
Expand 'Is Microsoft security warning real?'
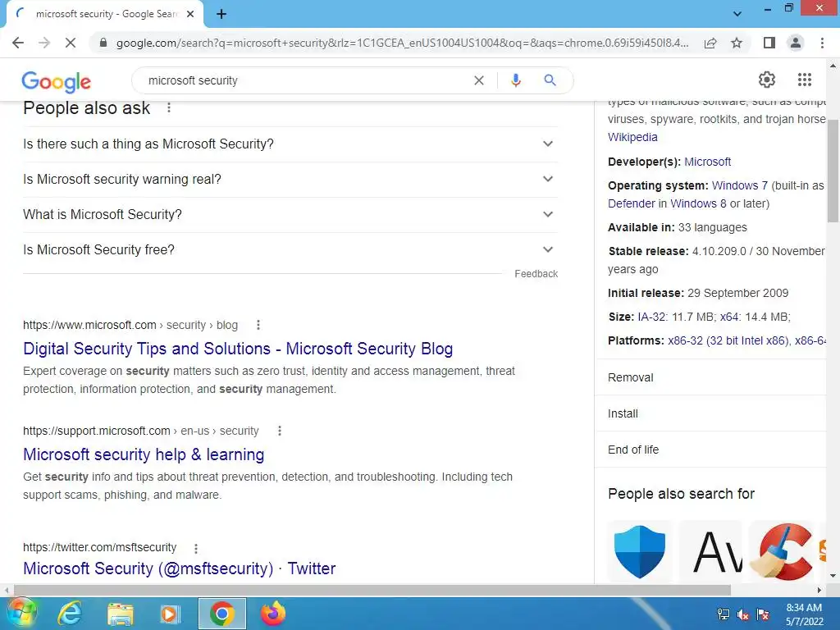pos(290,180)
